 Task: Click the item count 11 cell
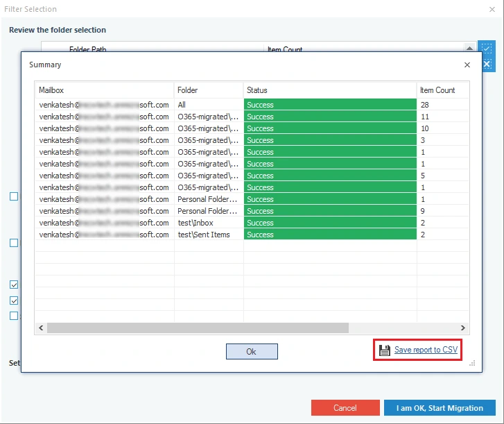click(442, 117)
